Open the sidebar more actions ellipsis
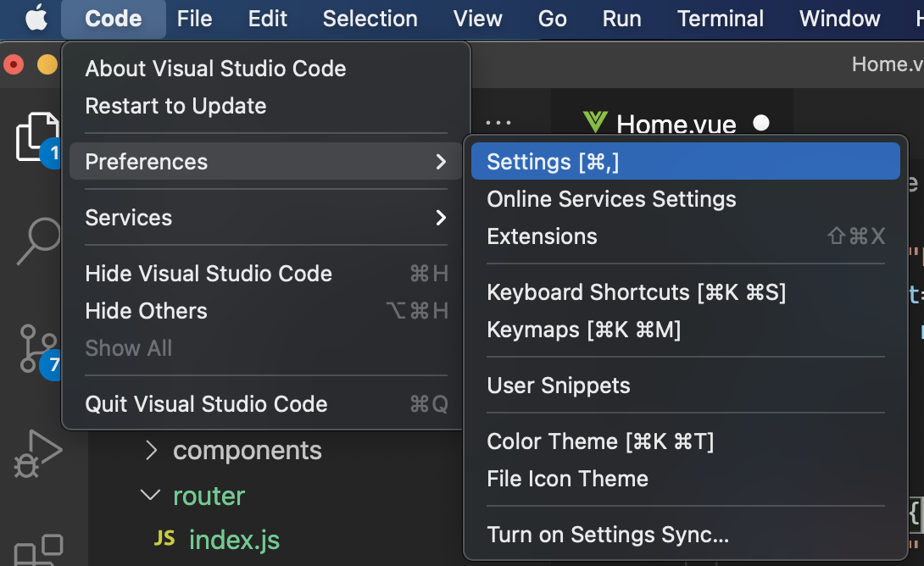The height and width of the screenshot is (566, 924). click(x=498, y=123)
